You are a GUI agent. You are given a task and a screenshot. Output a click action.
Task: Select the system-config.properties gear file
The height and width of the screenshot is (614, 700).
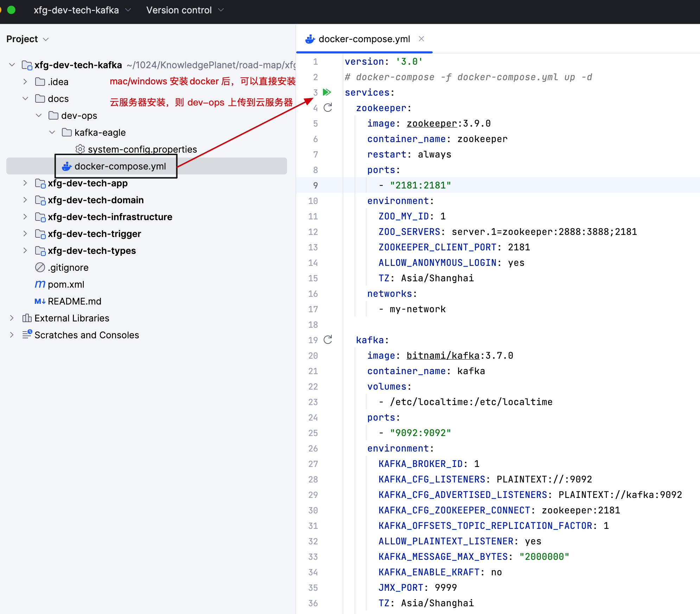[x=142, y=149]
